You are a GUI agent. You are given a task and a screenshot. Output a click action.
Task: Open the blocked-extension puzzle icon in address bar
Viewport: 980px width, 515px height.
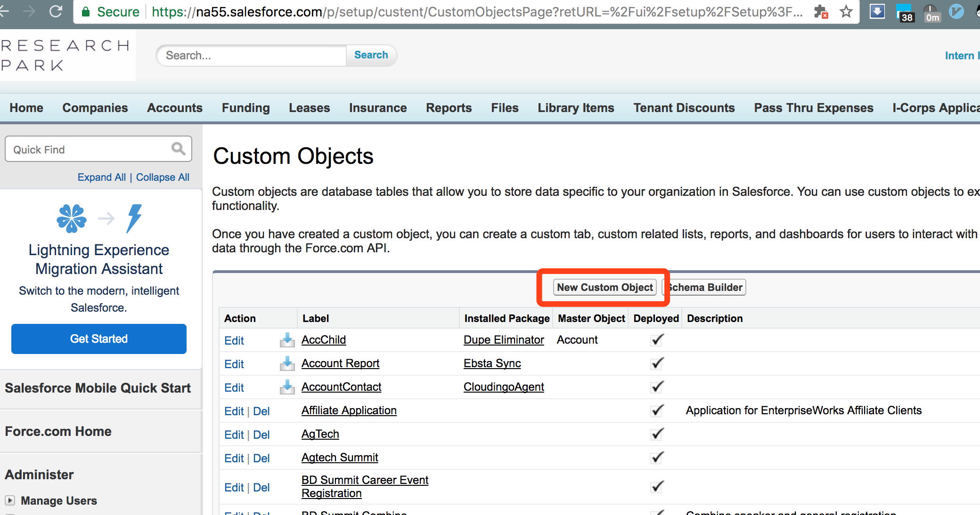tap(821, 11)
